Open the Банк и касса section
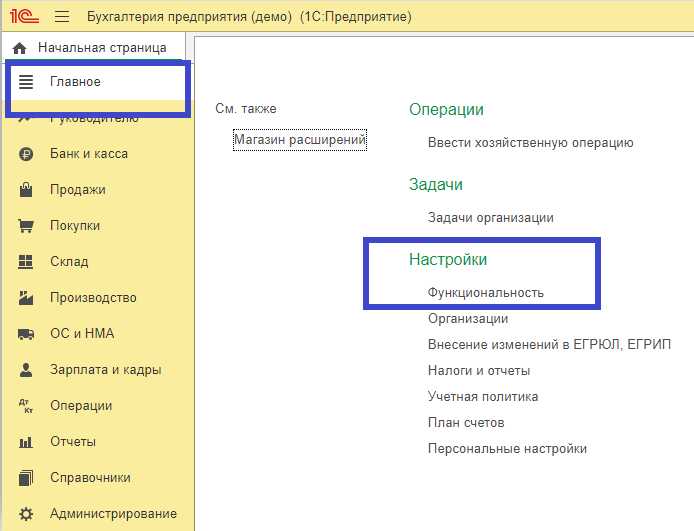 tap(89, 154)
